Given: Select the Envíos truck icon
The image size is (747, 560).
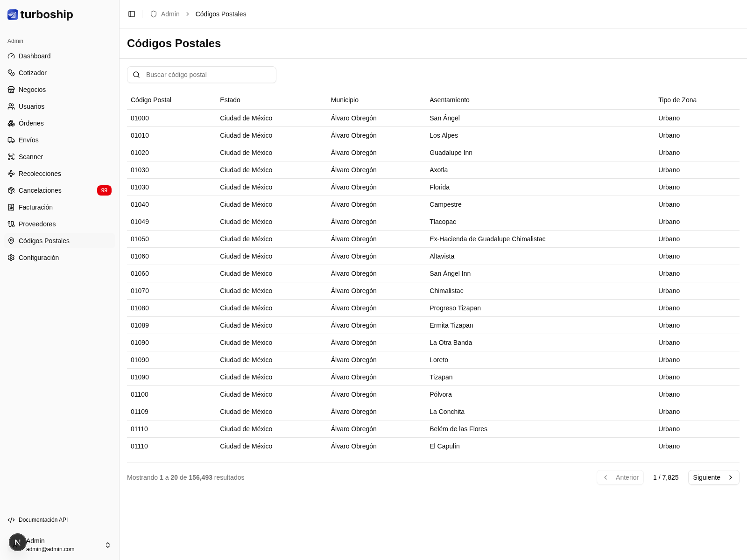Looking at the screenshot, I should click(x=11, y=140).
